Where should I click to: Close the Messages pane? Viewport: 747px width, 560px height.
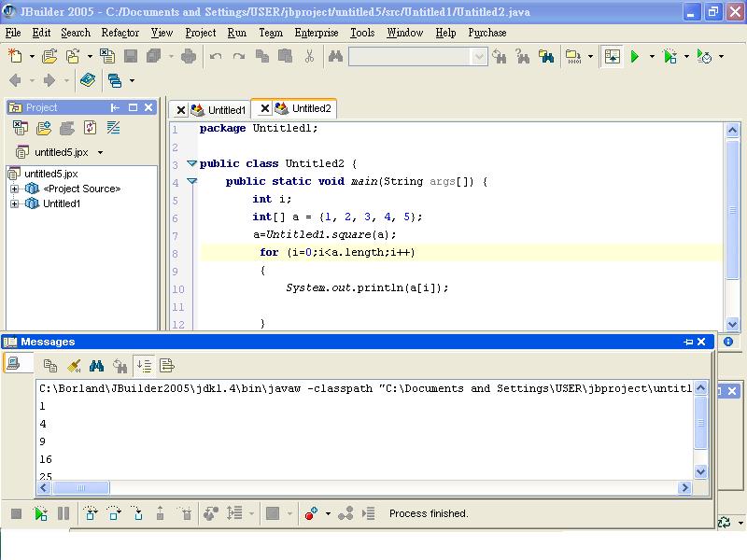click(x=701, y=342)
